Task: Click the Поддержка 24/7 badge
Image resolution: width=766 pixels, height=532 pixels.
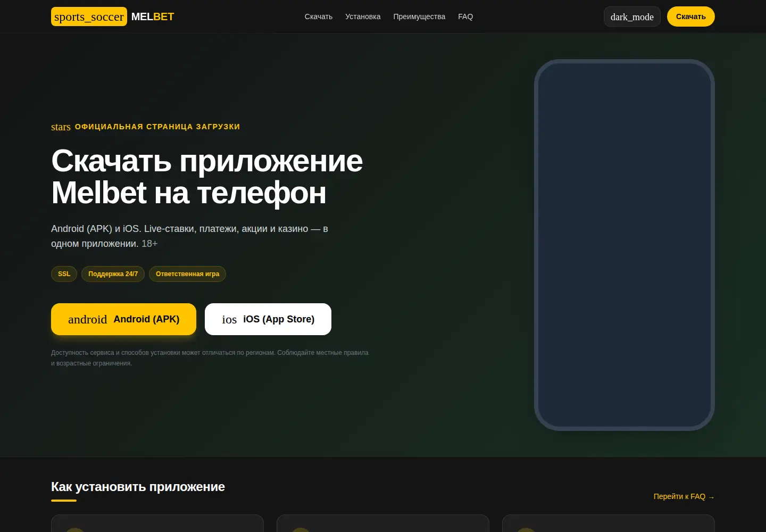Action: click(113, 274)
